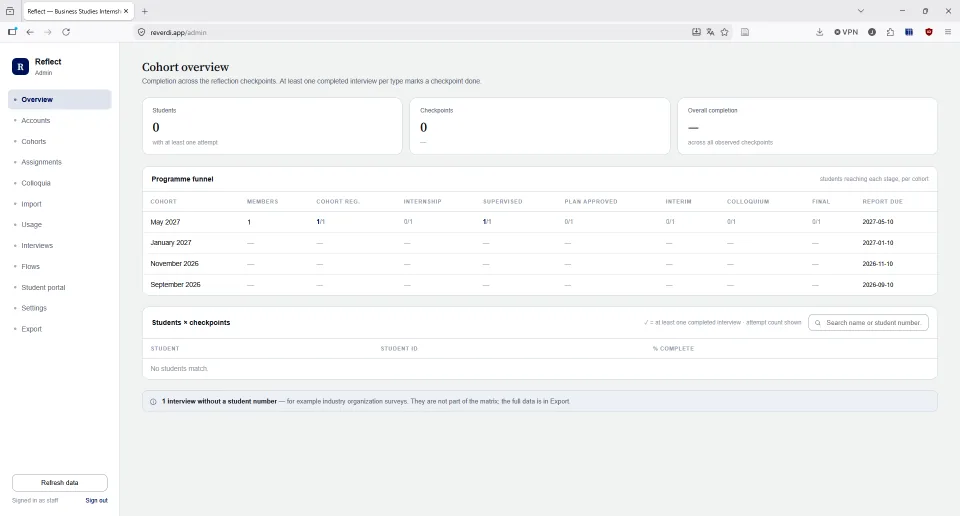Click the install app icon in address bar
Screen dimensions: 960x516
click(696, 32)
